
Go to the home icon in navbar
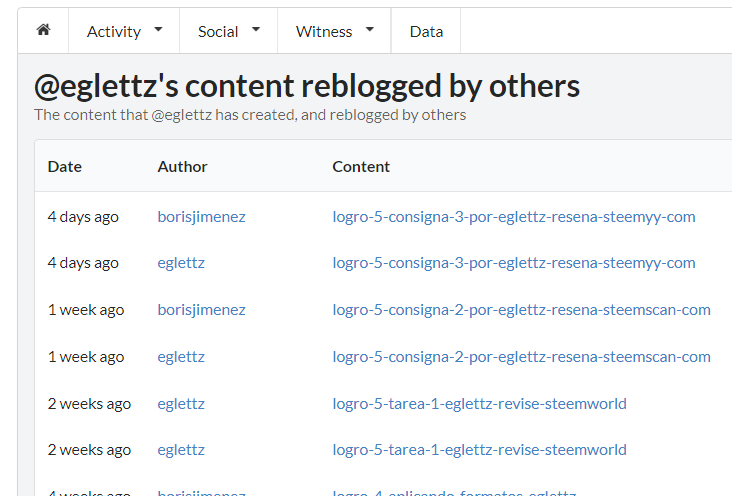(x=43, y=30)
